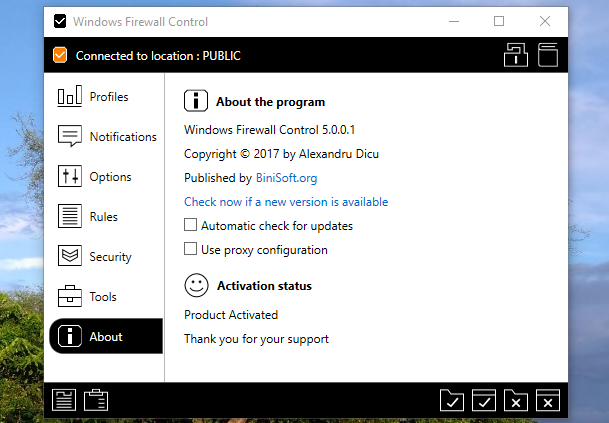The width and height of the screenshot is (609, 423).
Task: Click the About the program heading
Action: point(270,102)
